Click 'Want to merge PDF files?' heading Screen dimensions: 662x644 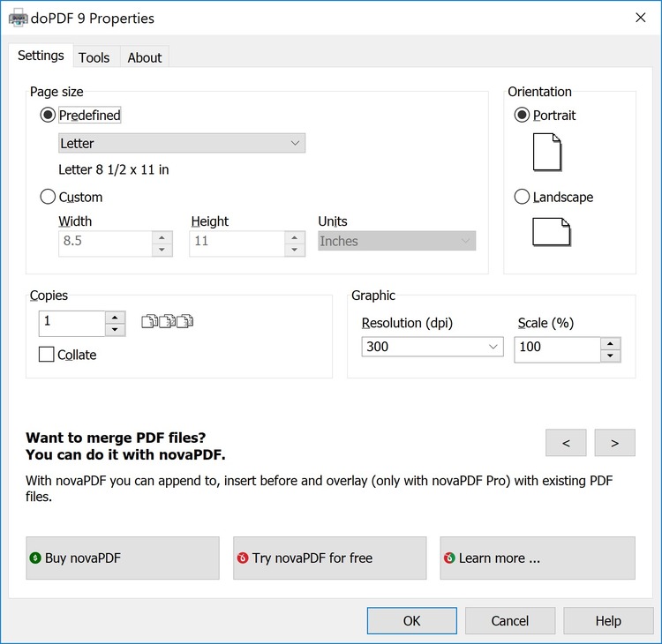(x=116, y=438)
